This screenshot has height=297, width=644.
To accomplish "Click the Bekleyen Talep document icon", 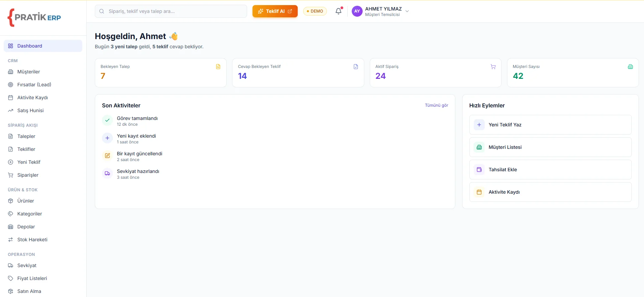I will (218, 67).
